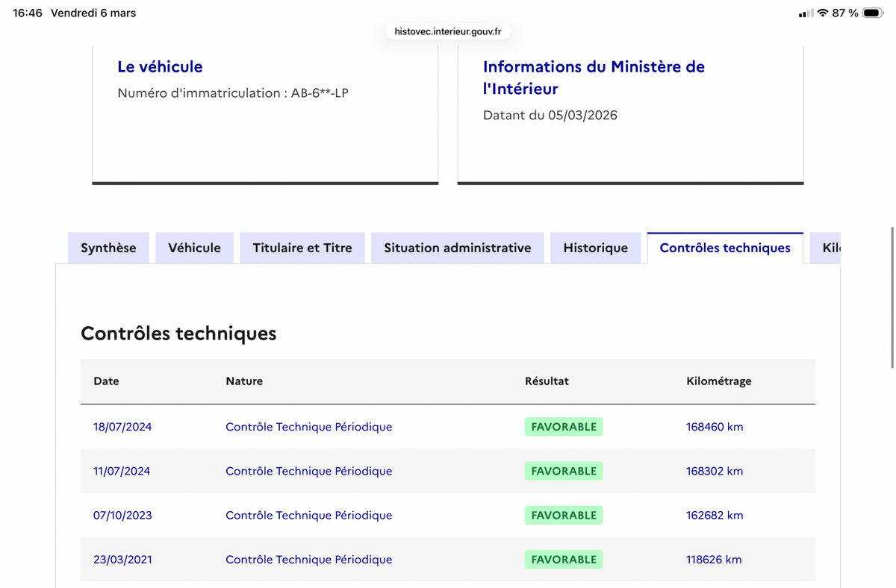Image resolution: width=896 pixels, height=588 pixels.
Task: Click the date 18/07/2024
Action: pos(122,427)
